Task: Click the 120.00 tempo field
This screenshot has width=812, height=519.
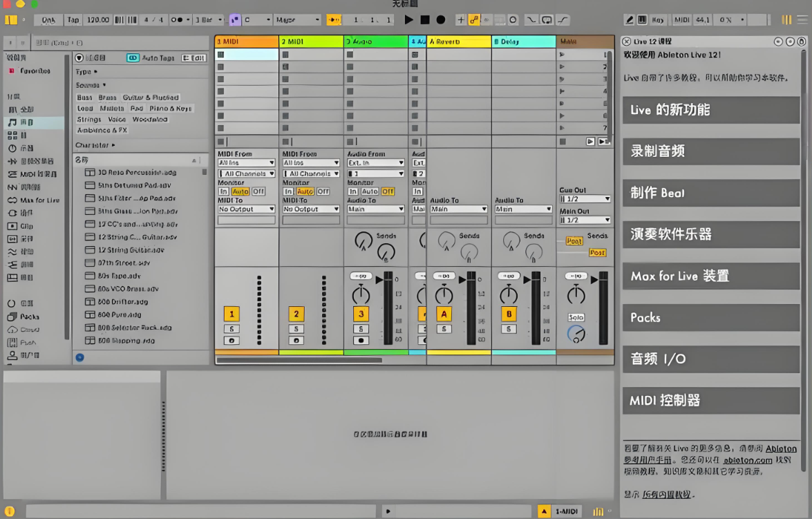Action: coord(98,19)
